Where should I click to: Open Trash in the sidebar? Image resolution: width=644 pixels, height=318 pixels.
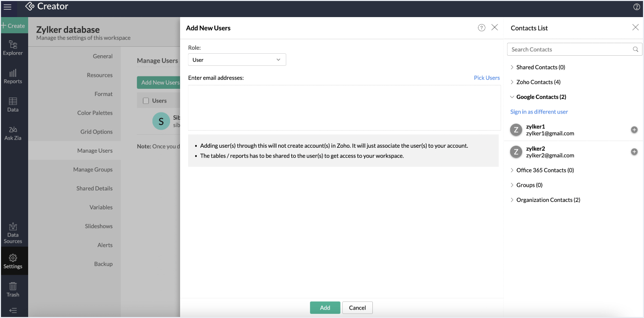tap(13, 289)
